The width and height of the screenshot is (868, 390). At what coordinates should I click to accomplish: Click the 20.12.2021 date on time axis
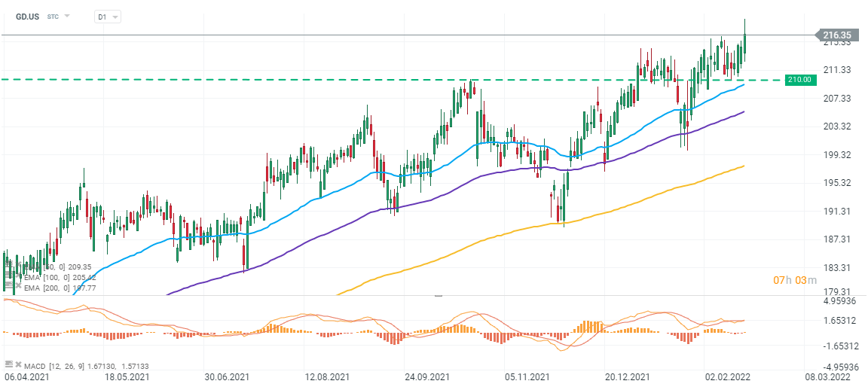[627, 377]
